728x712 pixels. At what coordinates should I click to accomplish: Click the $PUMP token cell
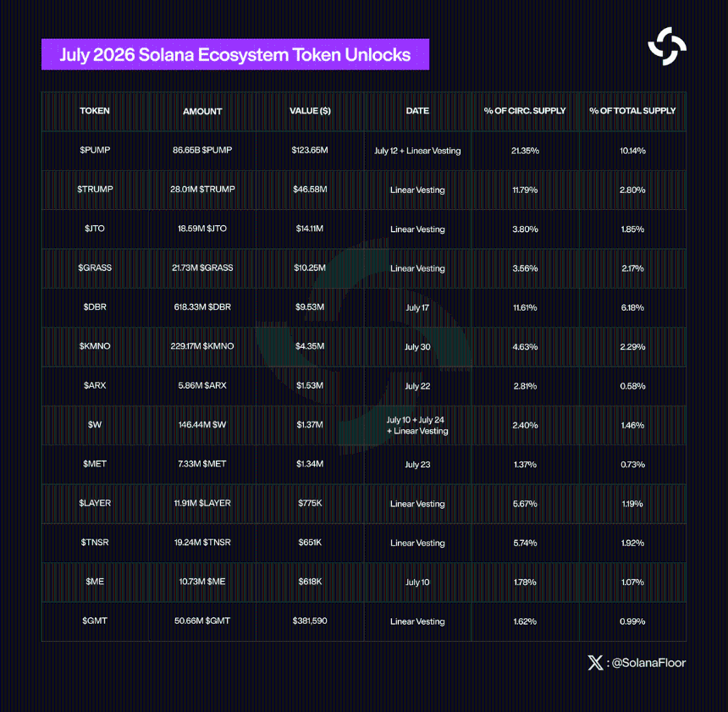click(x=95, y=150)
